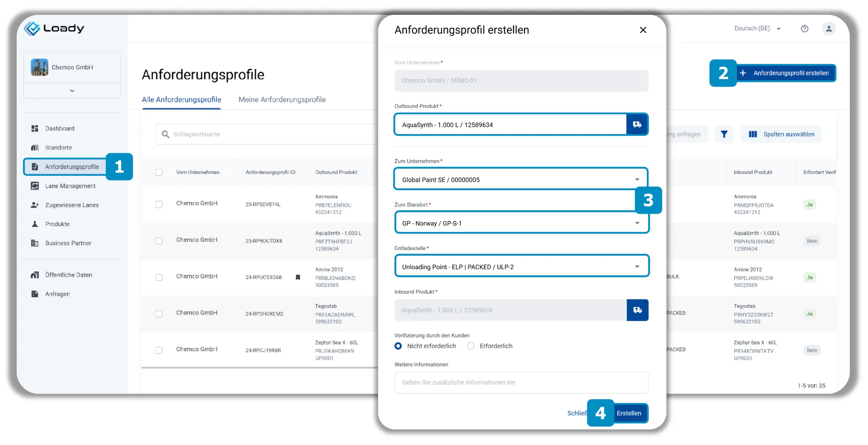Check the row 25-RPS0V874L checkbox
This screenshot has height=445, width=868.
coord(159,204)
